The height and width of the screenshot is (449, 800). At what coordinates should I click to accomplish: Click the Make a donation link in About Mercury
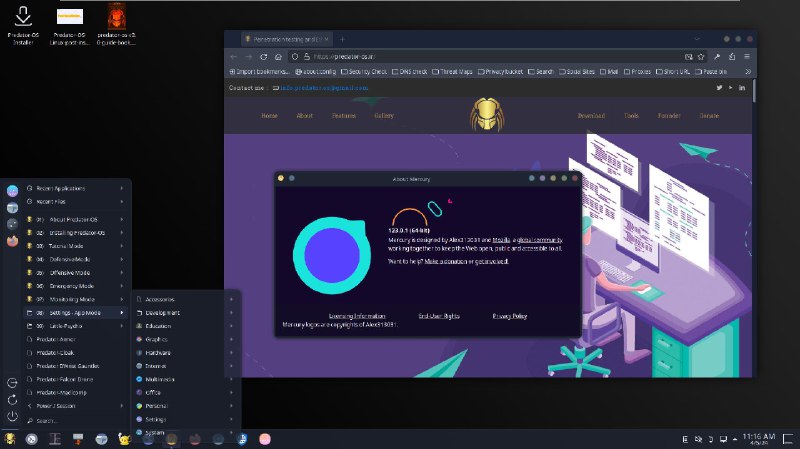click(445, 261)
